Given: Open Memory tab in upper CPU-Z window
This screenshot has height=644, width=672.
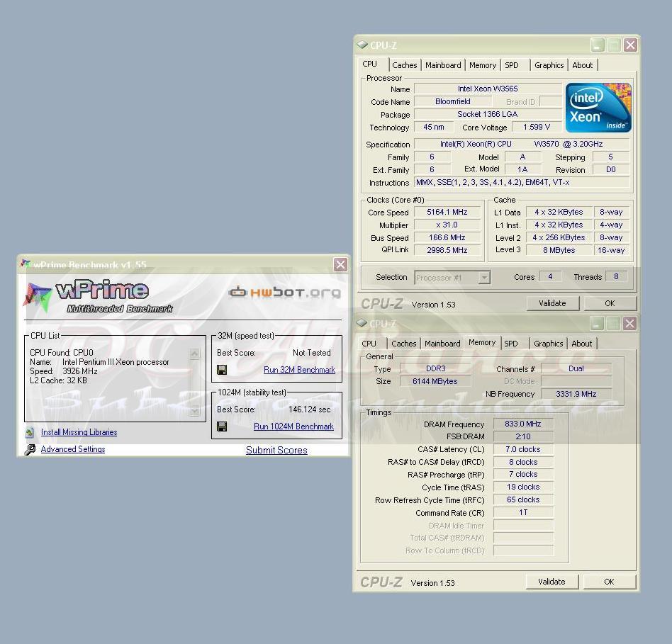Looking at the screenshot, I should pyautogui.click(x=483, y=65).
